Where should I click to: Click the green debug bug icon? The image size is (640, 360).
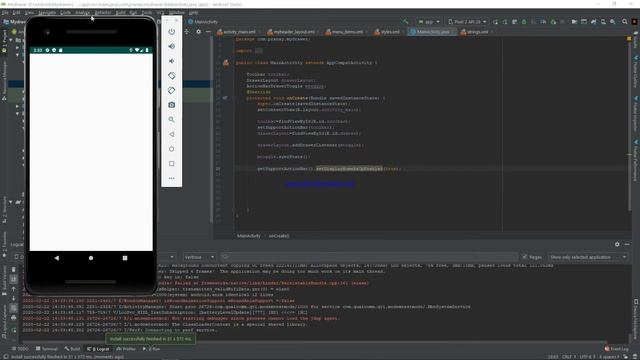pos(524,22)
